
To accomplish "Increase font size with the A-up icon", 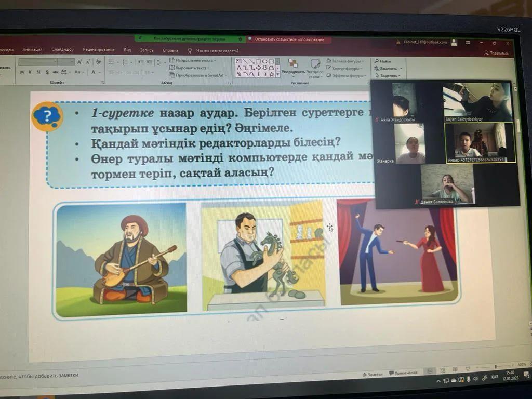I will (x=79, y=62).
